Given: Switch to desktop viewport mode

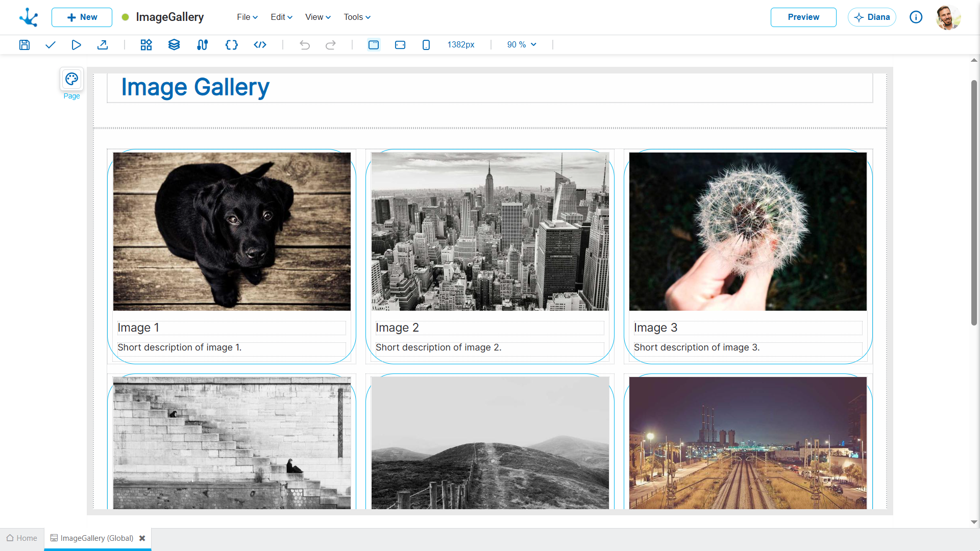Looking at the screenshot, I should point(374,45).
